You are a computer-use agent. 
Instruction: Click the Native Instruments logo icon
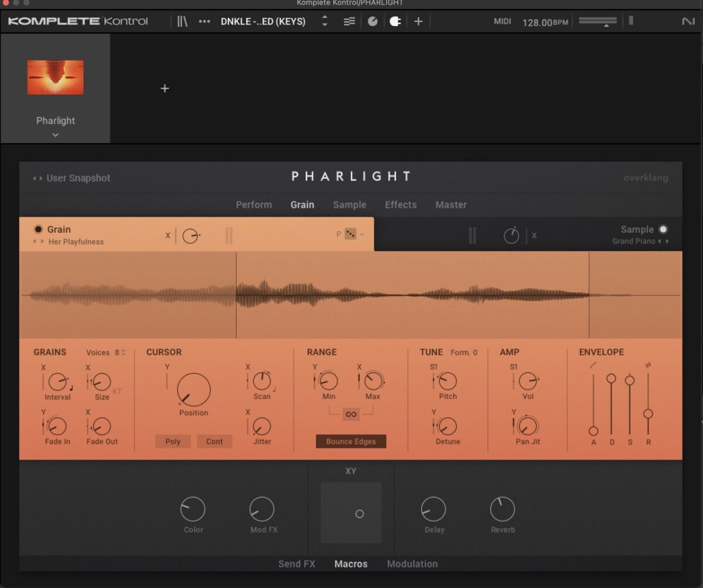coord(688,22)
